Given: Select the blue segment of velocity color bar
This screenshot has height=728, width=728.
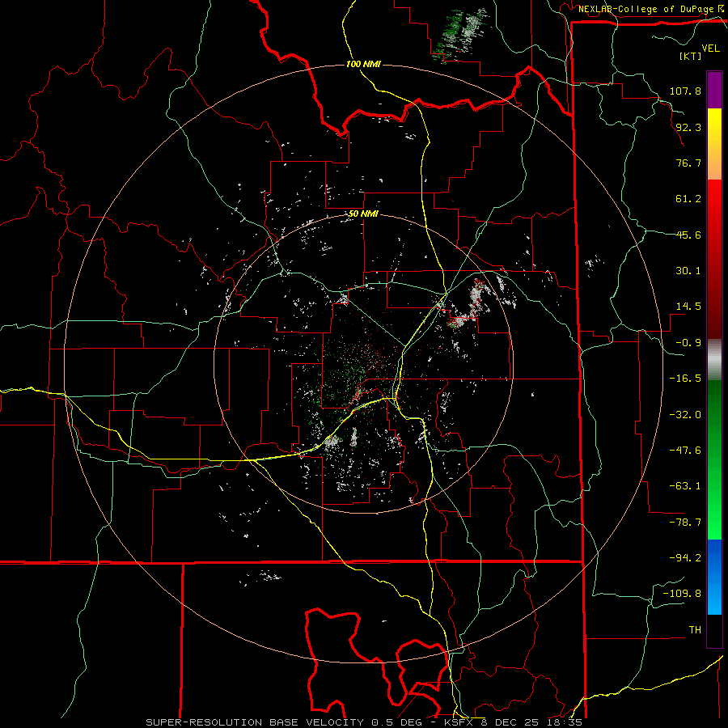Looking at the screenshot, I should point(714,577).
